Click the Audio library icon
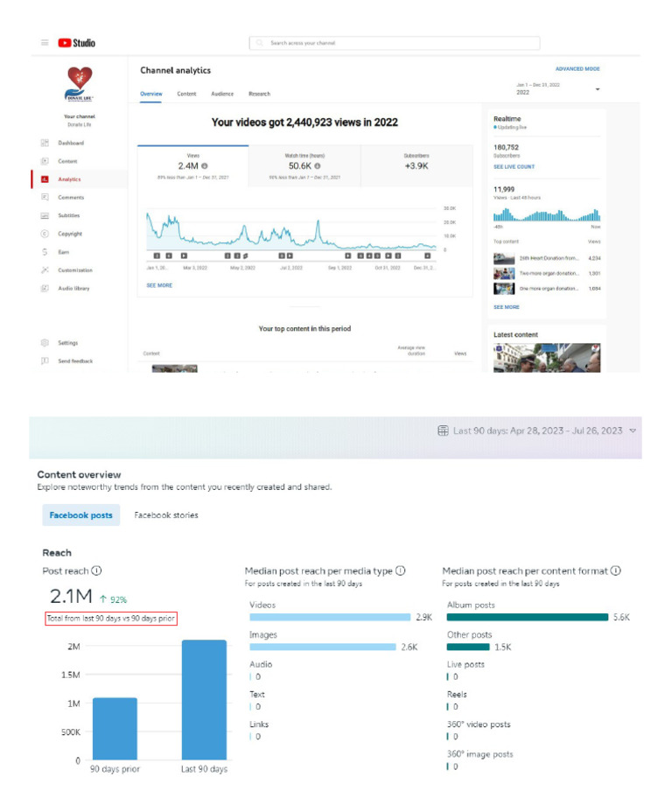This screenshot has height=812, width=672. point(45,288)
